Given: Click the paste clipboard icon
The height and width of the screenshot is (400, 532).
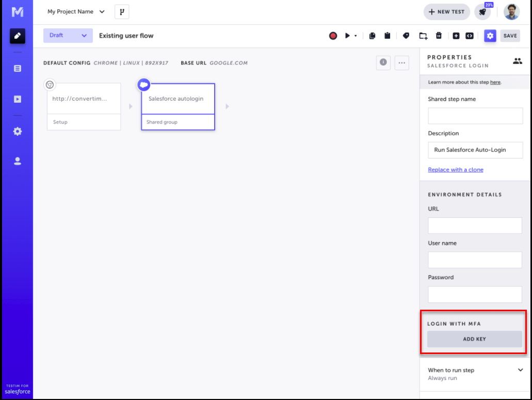Looking at the screenshot, I should click(387, 36).
